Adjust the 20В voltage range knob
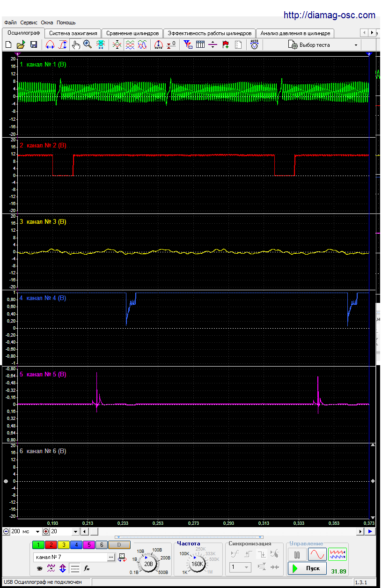The height and width of the screenshot is (588, 382). point(149,564)
